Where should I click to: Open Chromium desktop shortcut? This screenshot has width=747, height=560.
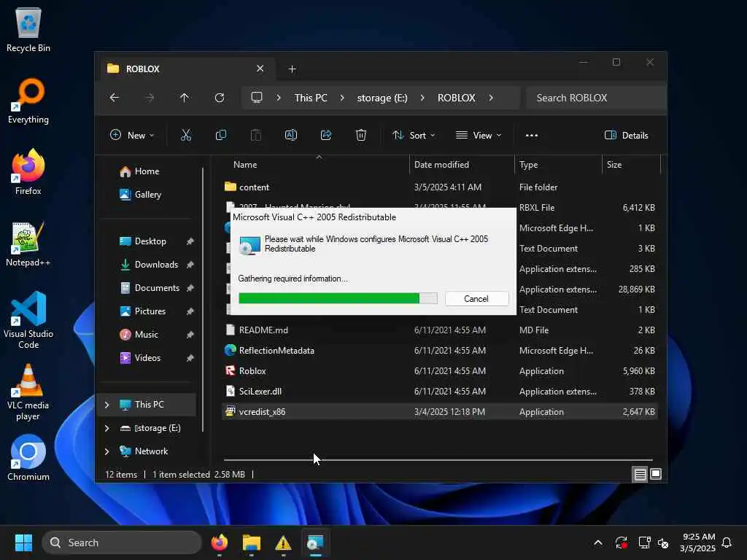tap(28, 458)
